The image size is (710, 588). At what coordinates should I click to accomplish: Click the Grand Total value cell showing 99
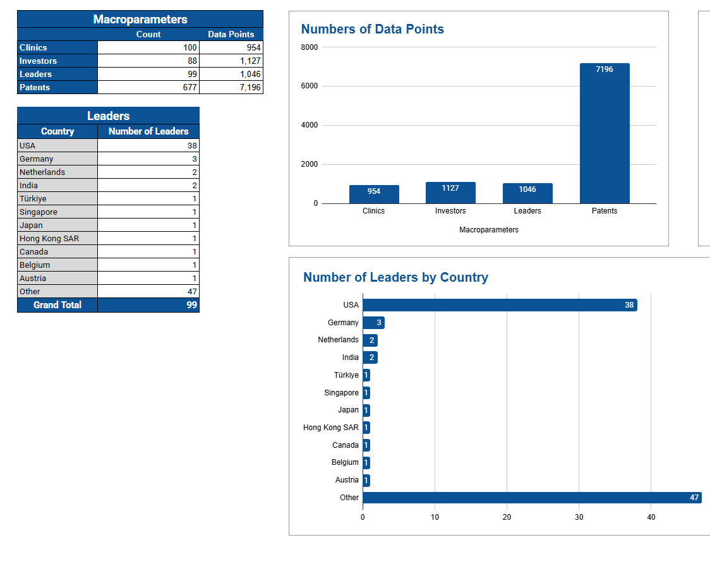[148, 305]
